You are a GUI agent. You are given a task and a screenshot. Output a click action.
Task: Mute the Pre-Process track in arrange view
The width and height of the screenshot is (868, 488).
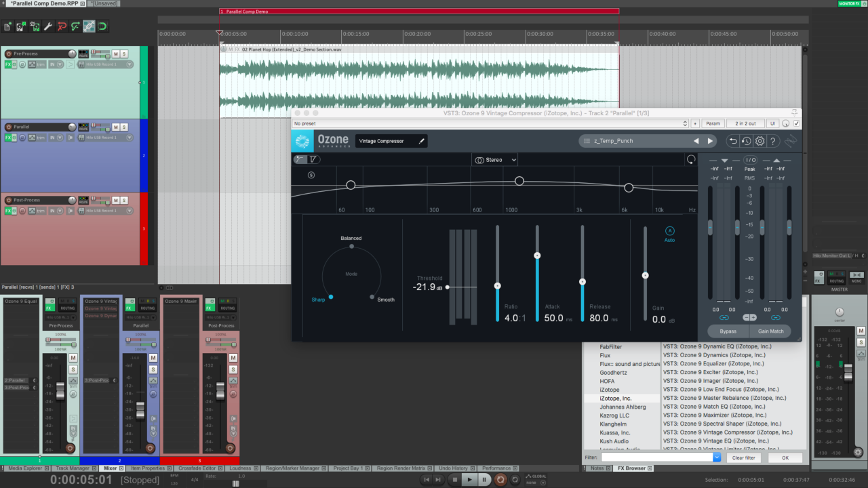(x=115, y=54)
